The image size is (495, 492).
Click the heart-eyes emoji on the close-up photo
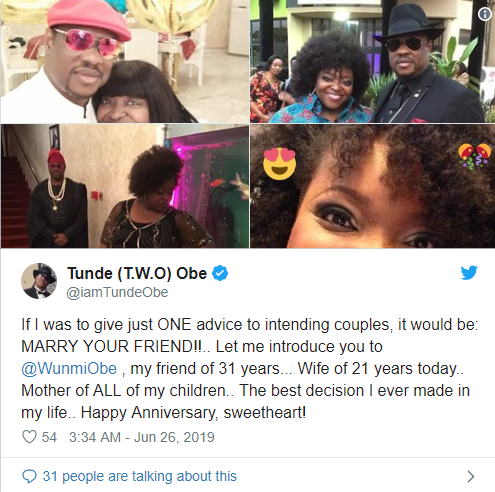tap(280, 164)
